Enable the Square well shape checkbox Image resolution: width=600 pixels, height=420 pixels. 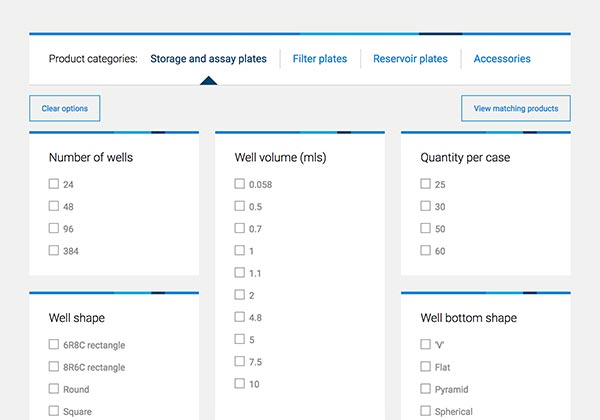click(x=54, y=411)
